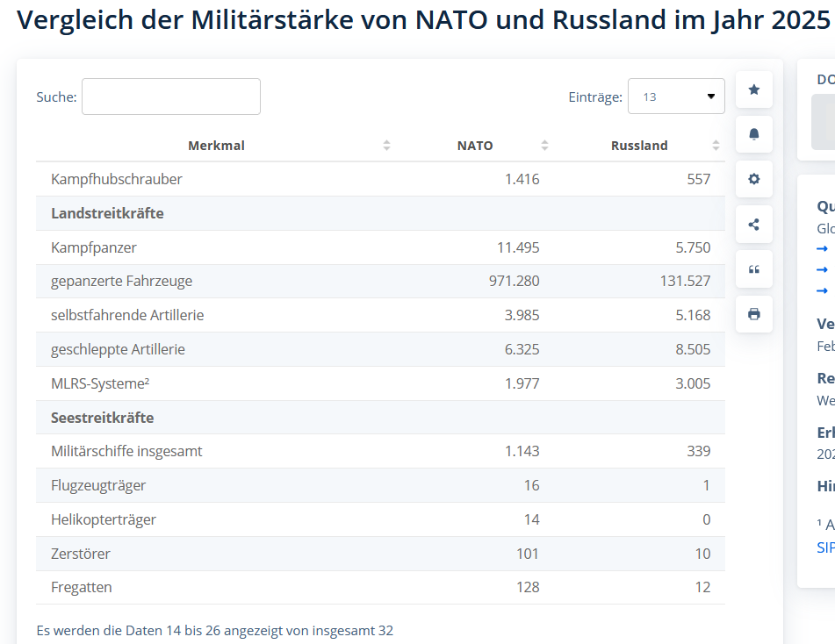The width and height of the screenshot is (835, 644).
Task: Click into the Suche search field
Action: tap(171, 97)
